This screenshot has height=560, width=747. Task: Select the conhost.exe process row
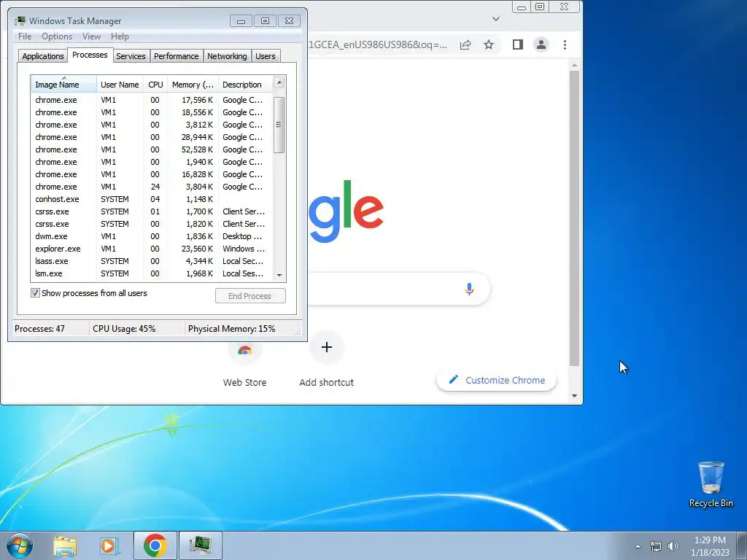click(152, 199)
